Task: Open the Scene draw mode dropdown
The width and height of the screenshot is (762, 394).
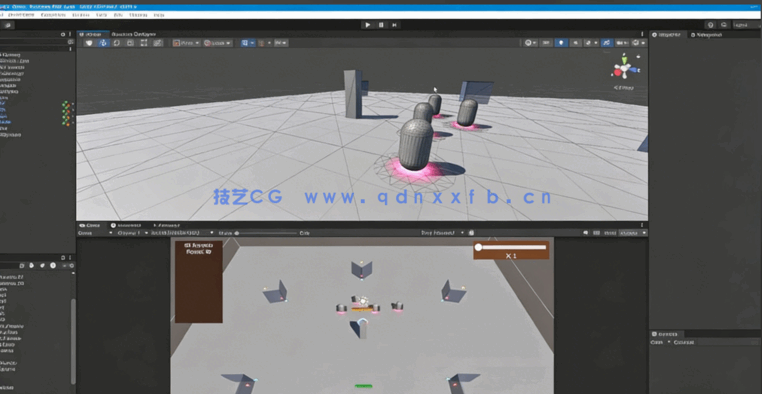Action: pyautogui.click(x=531, y=43)
